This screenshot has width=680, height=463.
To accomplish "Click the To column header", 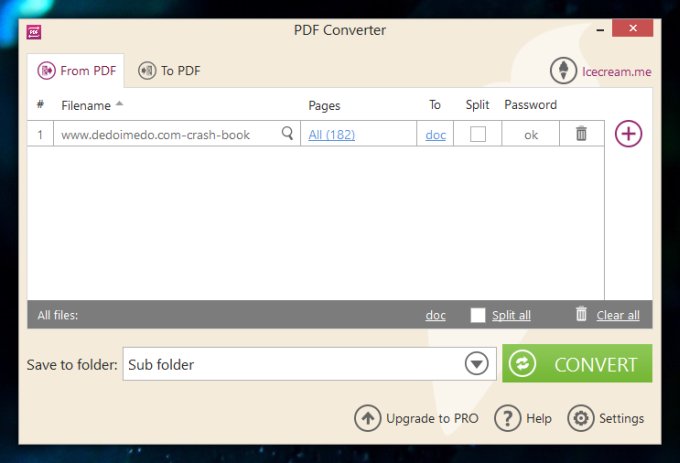I will pos(435,105).
